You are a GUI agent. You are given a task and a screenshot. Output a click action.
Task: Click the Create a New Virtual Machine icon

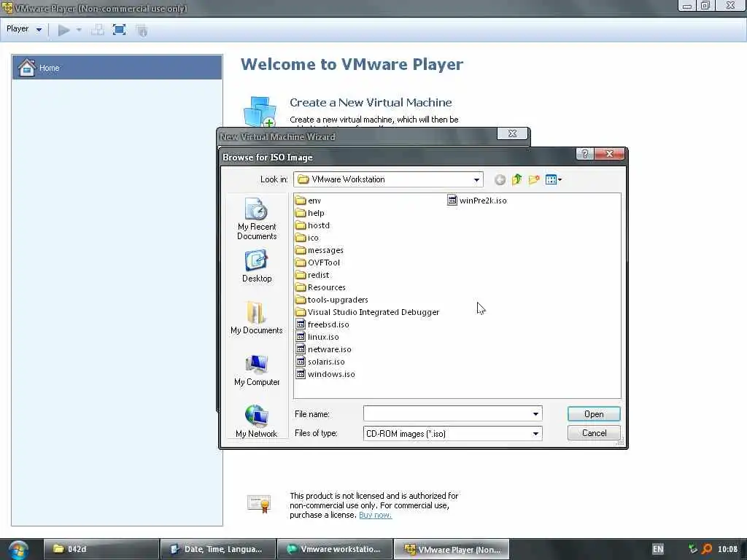(260, 112)
